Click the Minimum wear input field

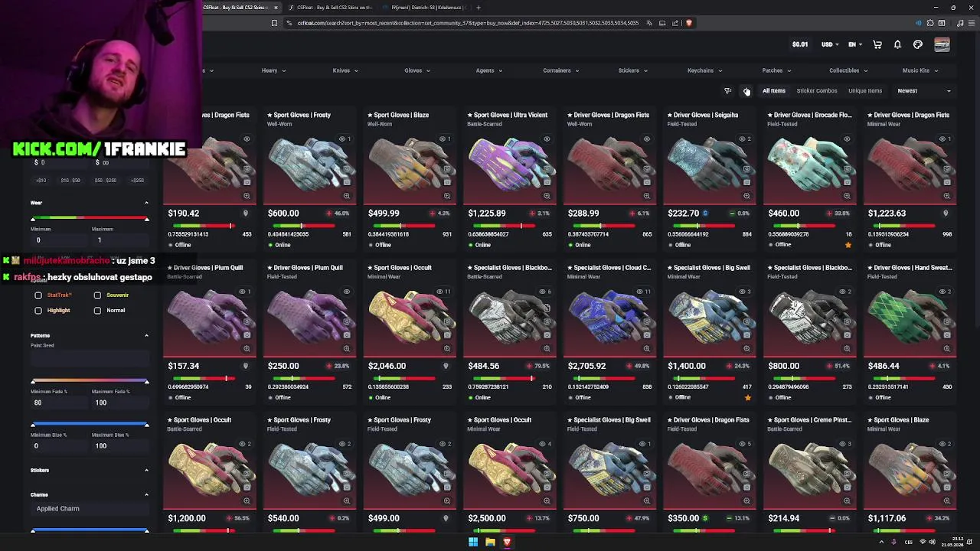click(59, 240)
